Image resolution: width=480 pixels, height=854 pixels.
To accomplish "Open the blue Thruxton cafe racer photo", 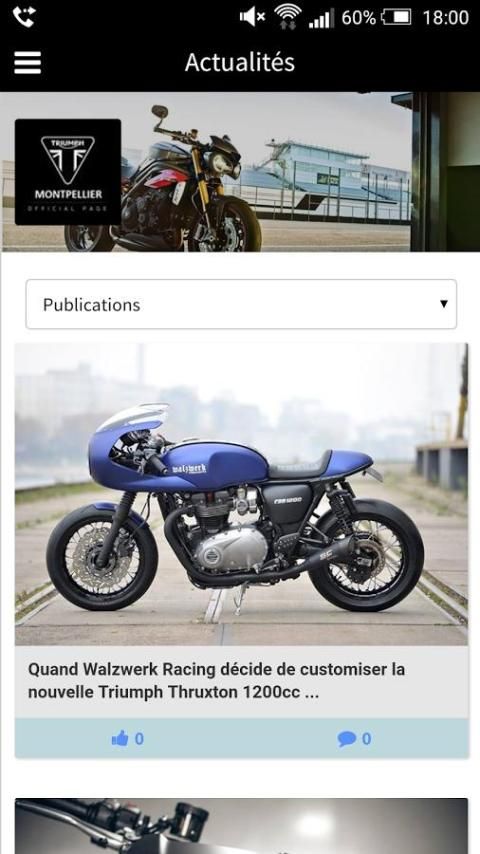I will 241,494.
